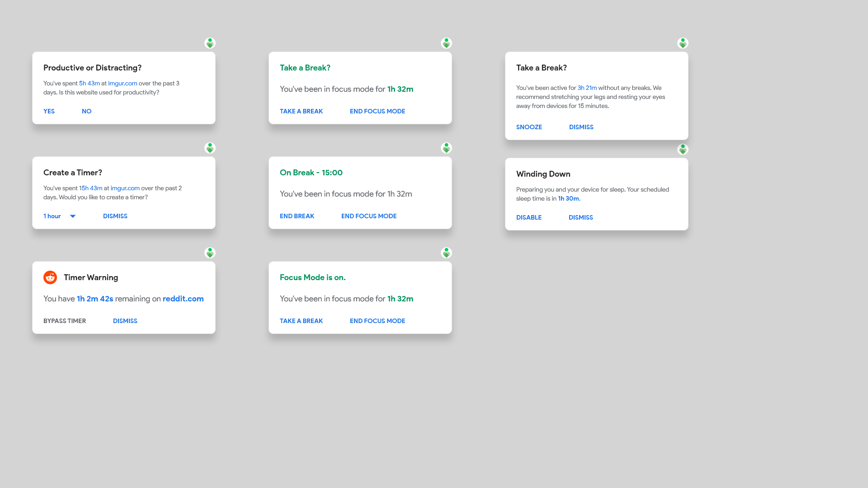
Task: Click BYPASS TIMER on Timer Warning
Action: 65,321
